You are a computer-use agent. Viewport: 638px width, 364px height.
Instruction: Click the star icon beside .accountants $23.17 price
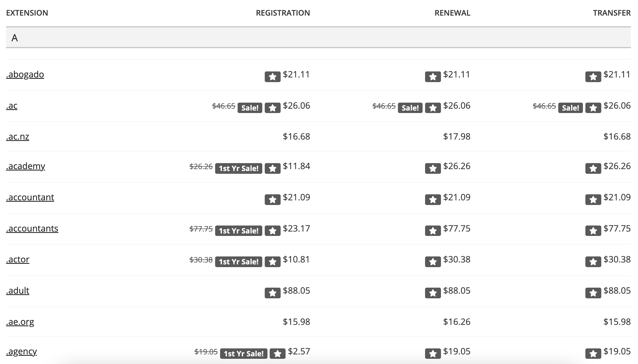[x=272, y=231]
